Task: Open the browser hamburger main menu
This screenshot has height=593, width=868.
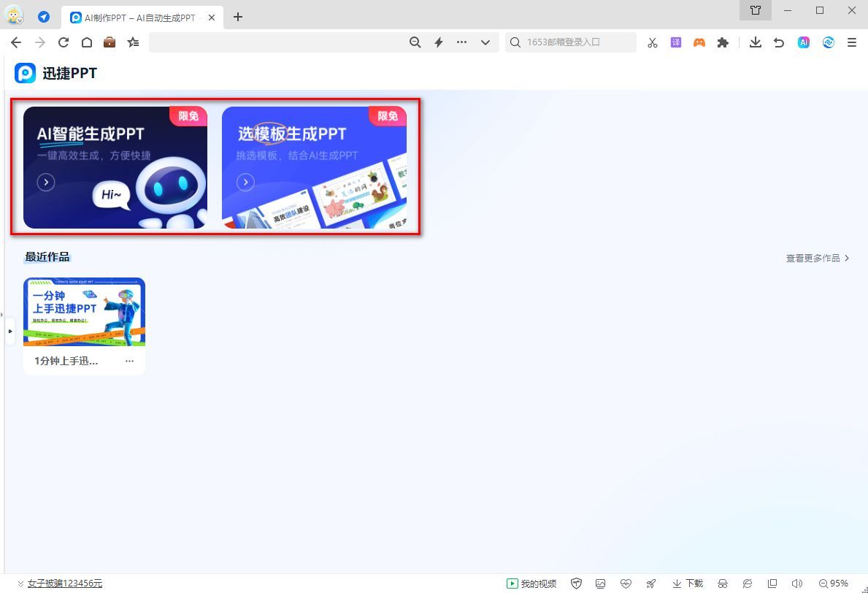Action: tap(852, 42)
